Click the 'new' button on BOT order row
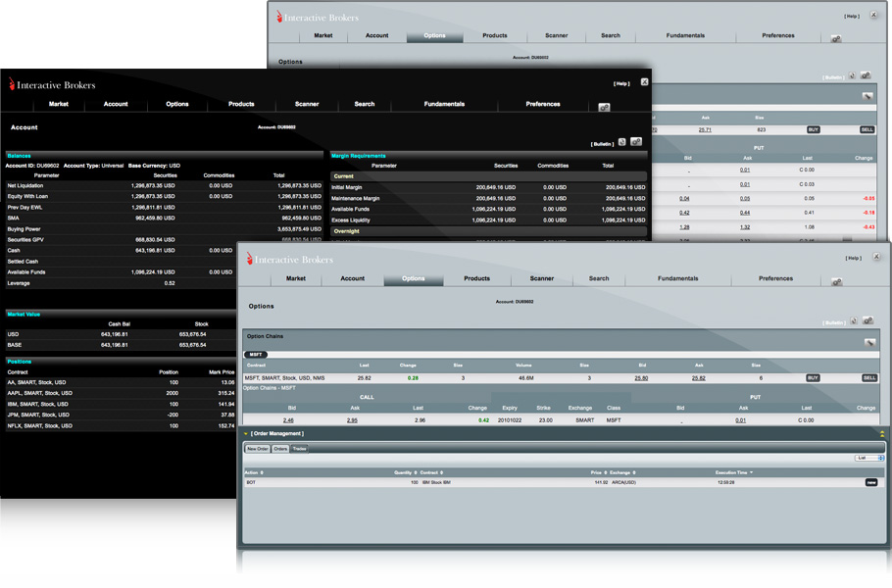The image size is (892, 588). point(871,483)
